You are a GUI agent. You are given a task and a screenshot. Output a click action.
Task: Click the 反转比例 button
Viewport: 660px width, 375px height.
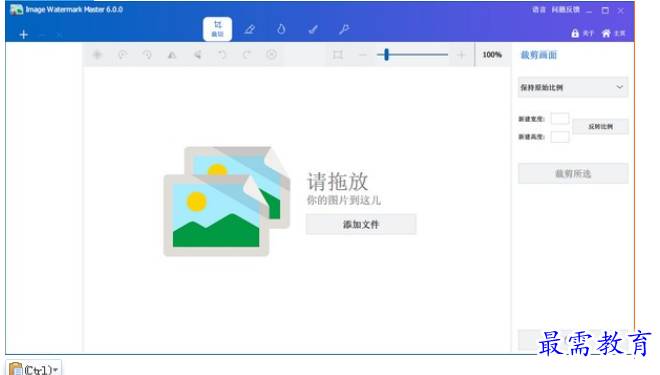[601, 127]
